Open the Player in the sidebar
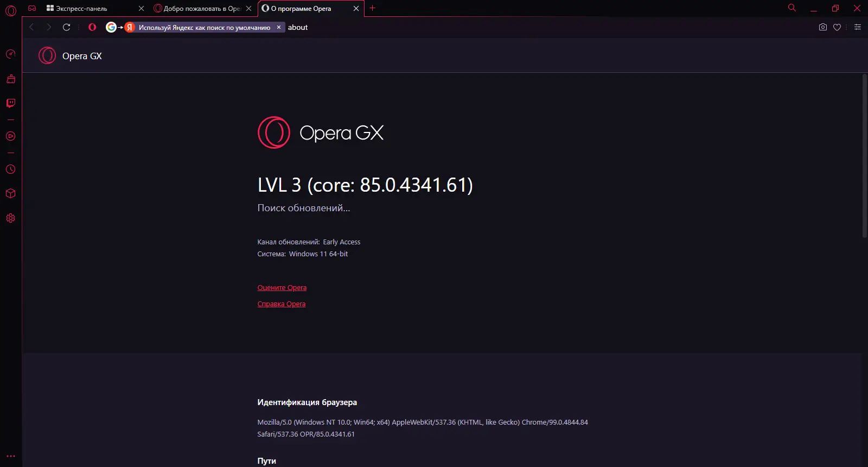The height and width of the screenshot is (467, 868). (10, 136)
